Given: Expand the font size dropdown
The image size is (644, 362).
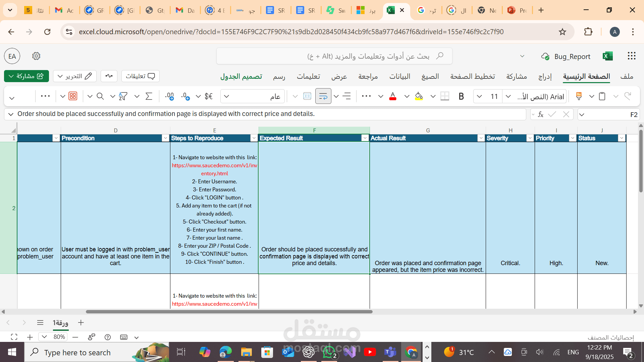Looking at the screenshot, I should point(479,97).
